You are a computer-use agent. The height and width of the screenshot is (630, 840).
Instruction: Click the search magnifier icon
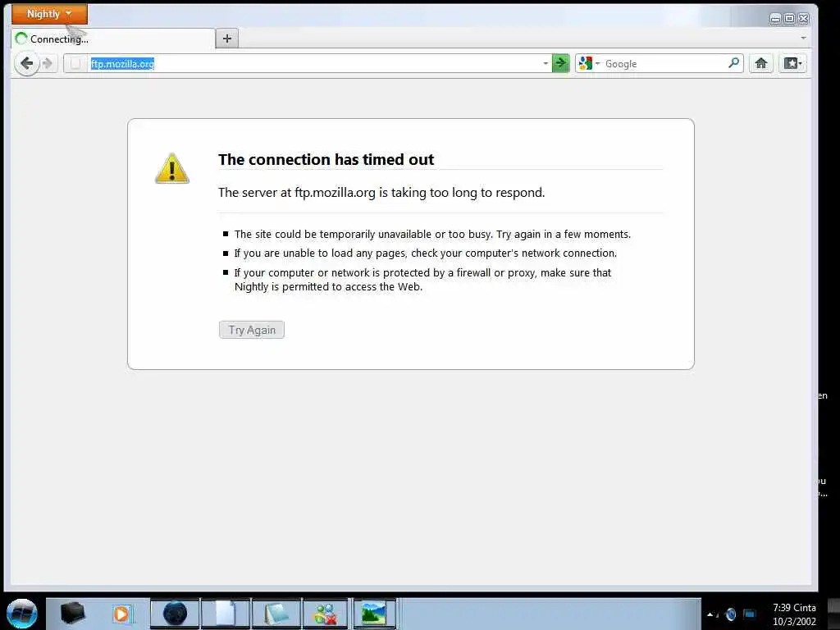click(x=734, y=63)
